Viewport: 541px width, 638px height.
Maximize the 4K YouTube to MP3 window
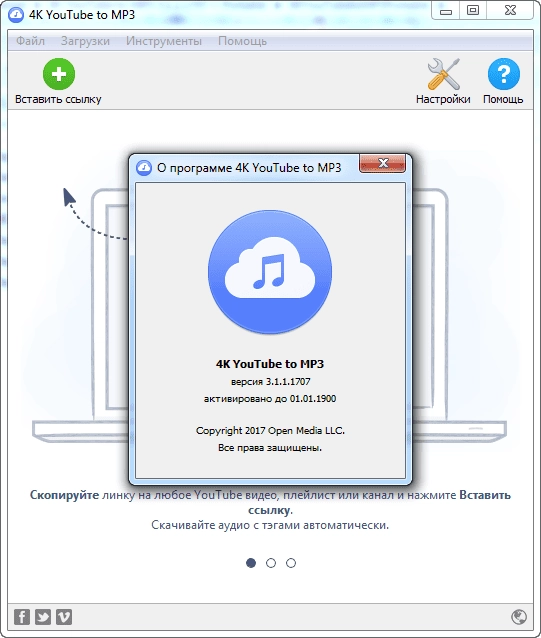pyautogui.click(x=473, y=11)
